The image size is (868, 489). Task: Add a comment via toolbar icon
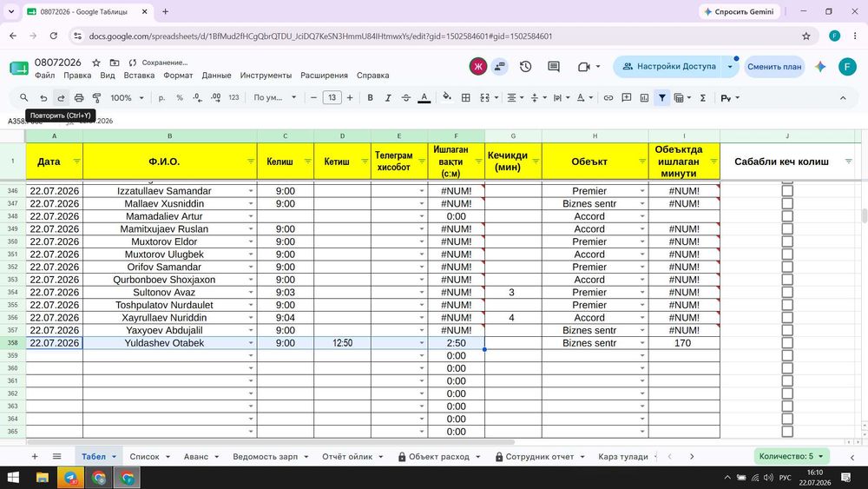point(626,97)
